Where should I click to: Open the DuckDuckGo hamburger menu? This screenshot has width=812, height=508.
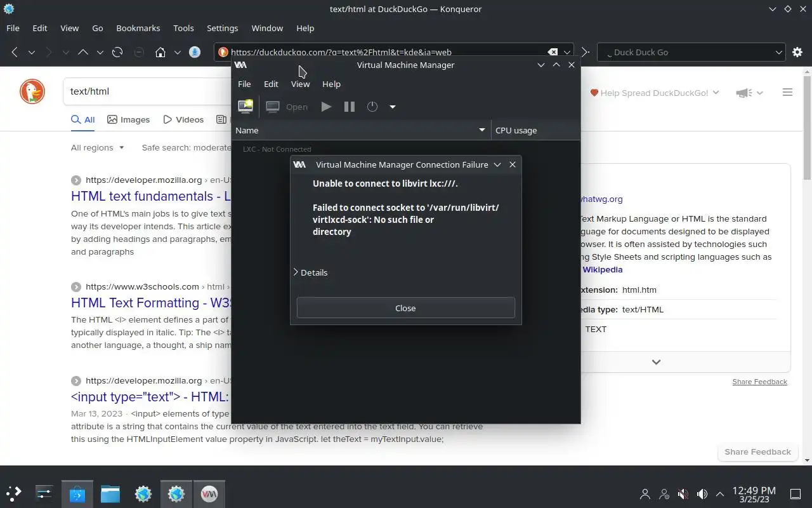point(787,93)
